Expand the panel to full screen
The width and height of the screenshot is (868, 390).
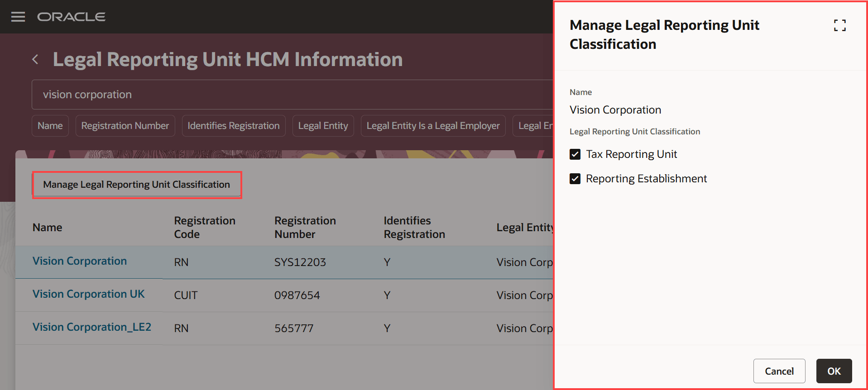pos(839,25)
